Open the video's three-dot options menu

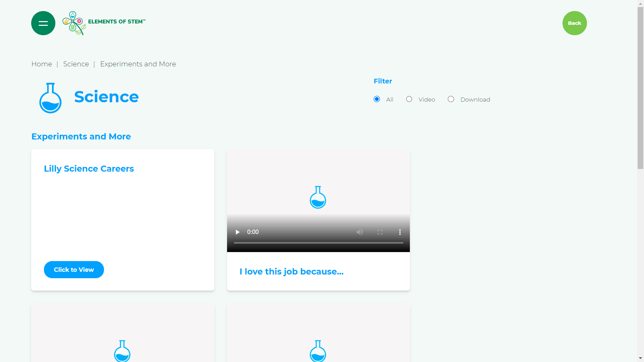coord(400,232)
